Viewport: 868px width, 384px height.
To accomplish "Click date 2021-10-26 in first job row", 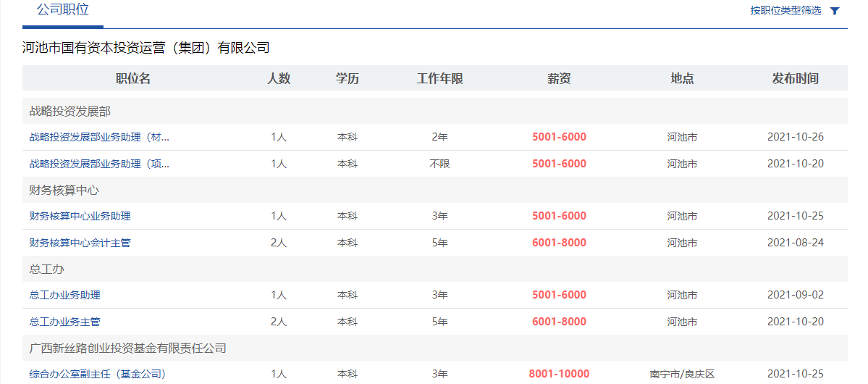I will [796, 137].
